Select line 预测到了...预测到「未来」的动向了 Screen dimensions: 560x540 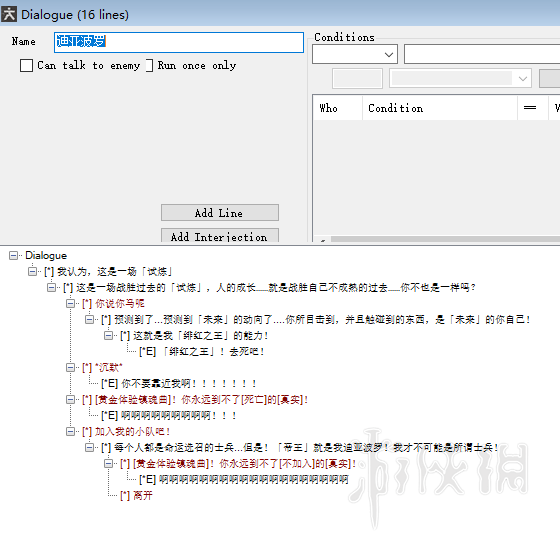[315, 319]
